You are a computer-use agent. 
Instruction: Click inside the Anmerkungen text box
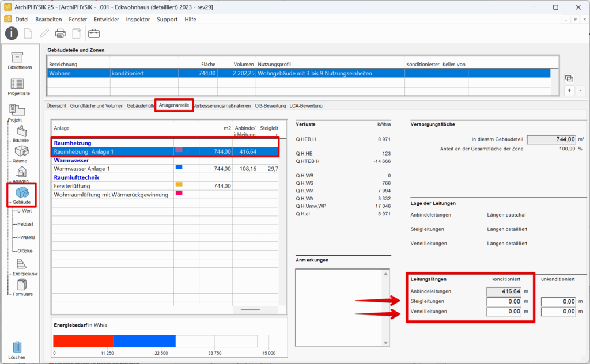pos(339,307)
